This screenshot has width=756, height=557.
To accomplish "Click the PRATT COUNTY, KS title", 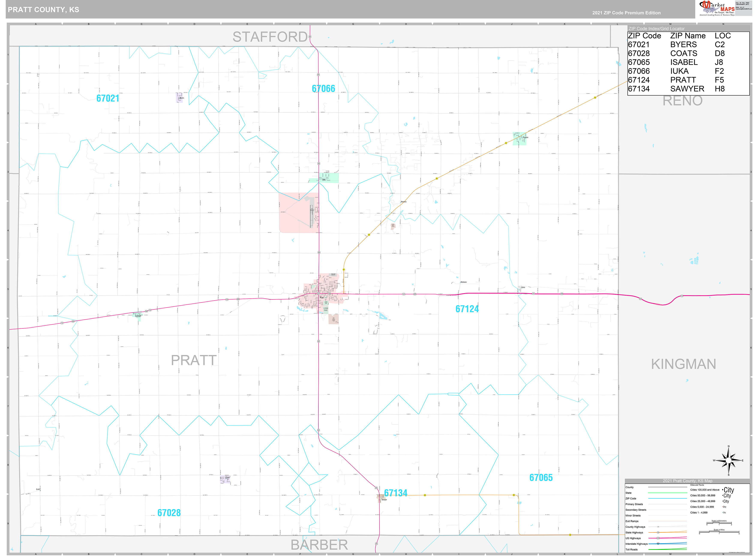I will coord(43,10).
